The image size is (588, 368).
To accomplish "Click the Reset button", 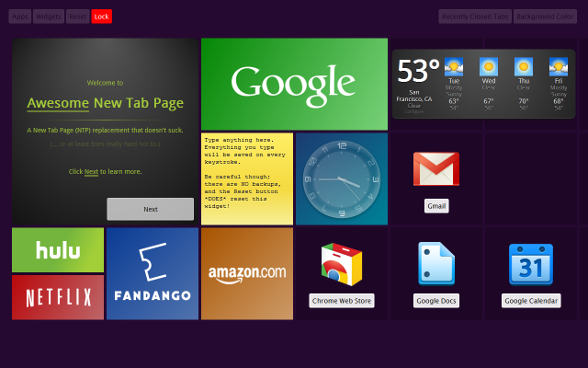I will (x=77, y=17).
